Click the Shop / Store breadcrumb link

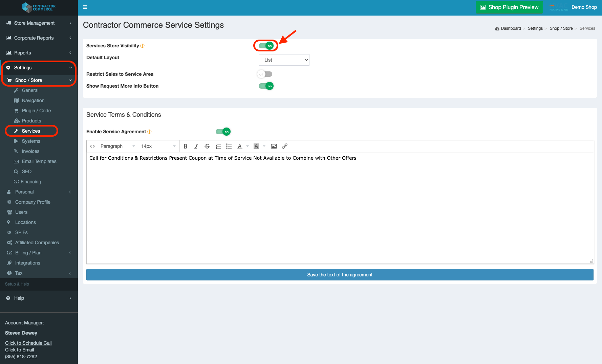(x=561, y=28)
